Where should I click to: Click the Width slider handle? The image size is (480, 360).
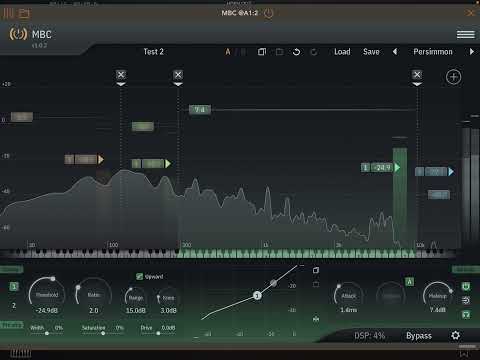(x=47, y=333)
